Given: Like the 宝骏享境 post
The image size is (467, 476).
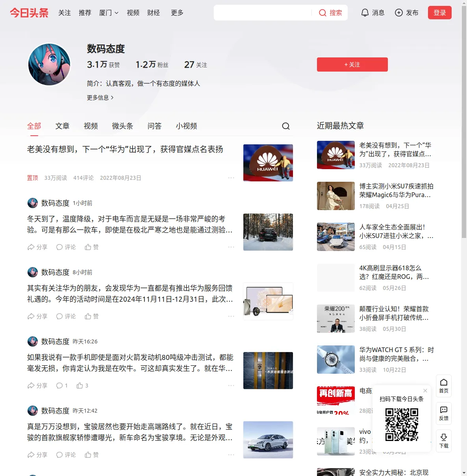Looking at the screenshot, I should 92,455.
